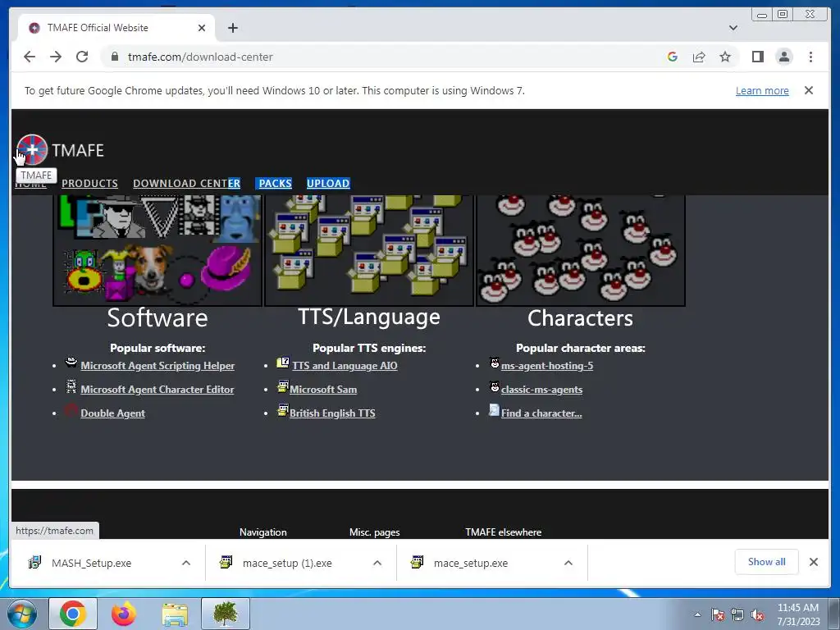This screenshot has width=840, height=630.
Task: Click Show all downloads
Action: tap(767, 562)
